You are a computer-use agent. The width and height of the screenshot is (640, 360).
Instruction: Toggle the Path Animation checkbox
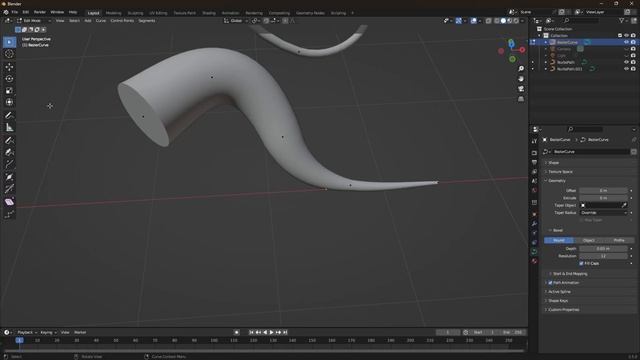tap(550, 282)
